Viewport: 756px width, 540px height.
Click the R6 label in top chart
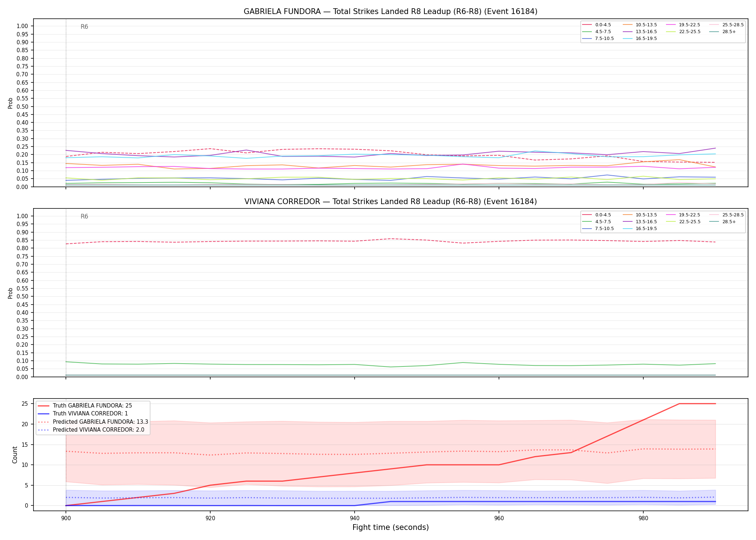(84, 27)
